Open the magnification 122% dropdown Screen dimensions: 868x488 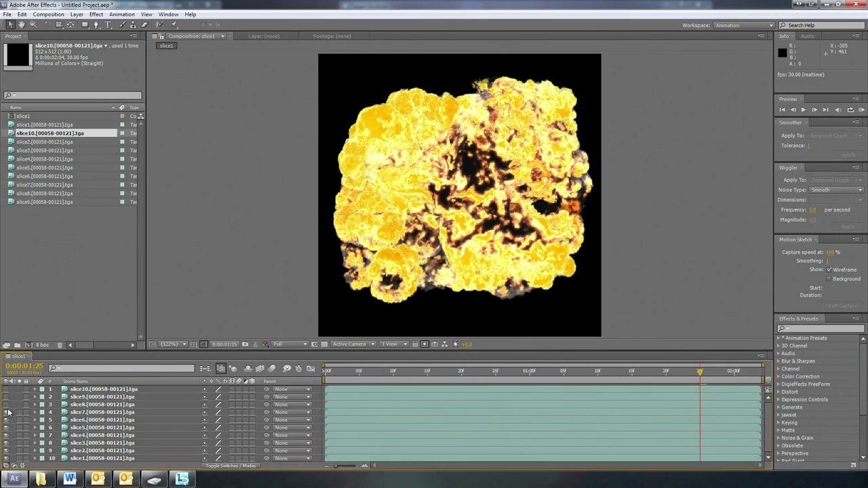click(172, 344)
